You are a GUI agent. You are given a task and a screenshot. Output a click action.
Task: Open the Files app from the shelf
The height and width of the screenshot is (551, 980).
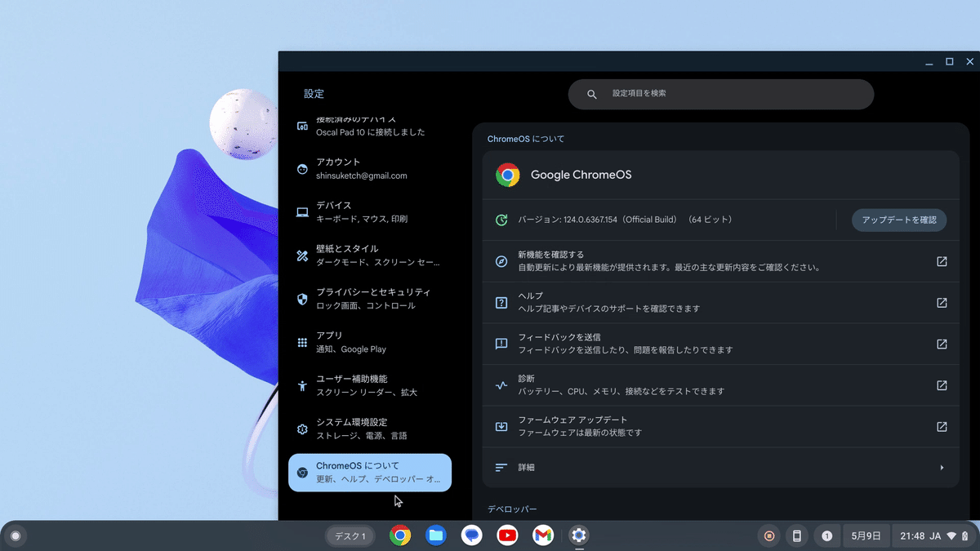click(436, 535)
